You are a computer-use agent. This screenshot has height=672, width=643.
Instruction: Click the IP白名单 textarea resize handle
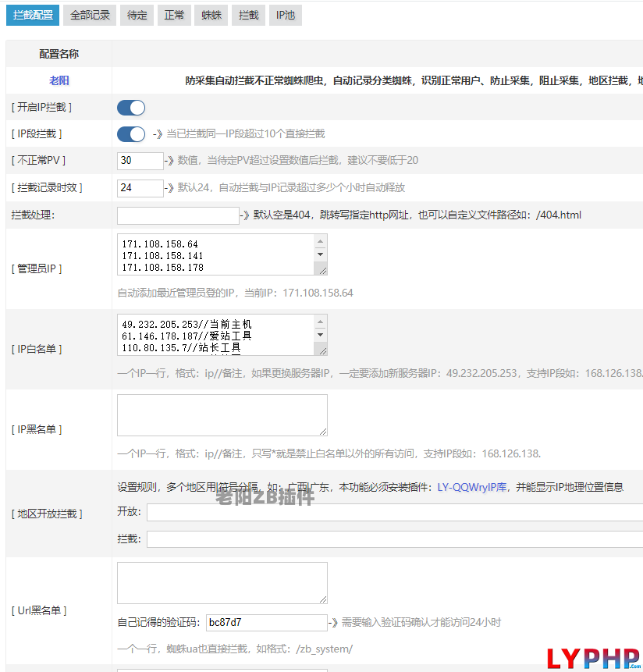pos(323,351)
